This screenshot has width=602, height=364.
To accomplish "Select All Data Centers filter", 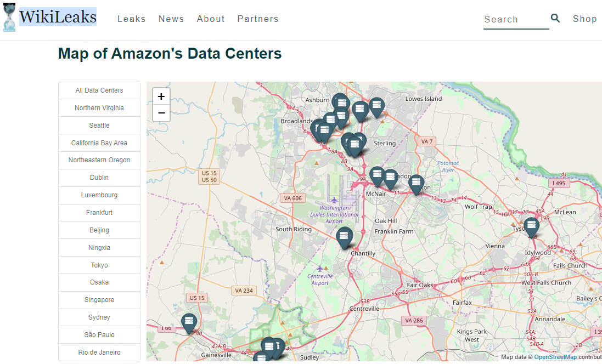I will click(x=99, y=90).
